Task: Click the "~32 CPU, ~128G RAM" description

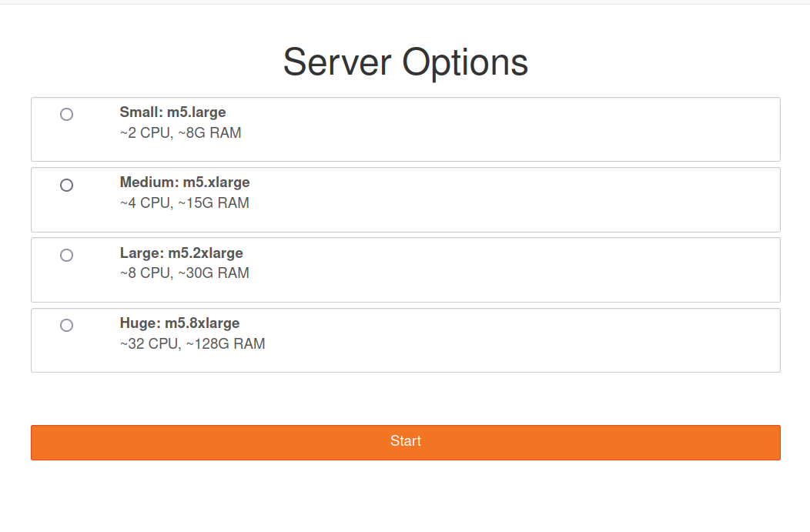Action: (x=192, y=343)
